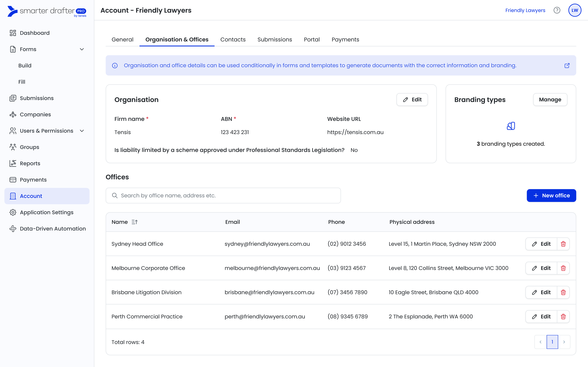Click Manage branding types button
588x367 pixels.
550,99
